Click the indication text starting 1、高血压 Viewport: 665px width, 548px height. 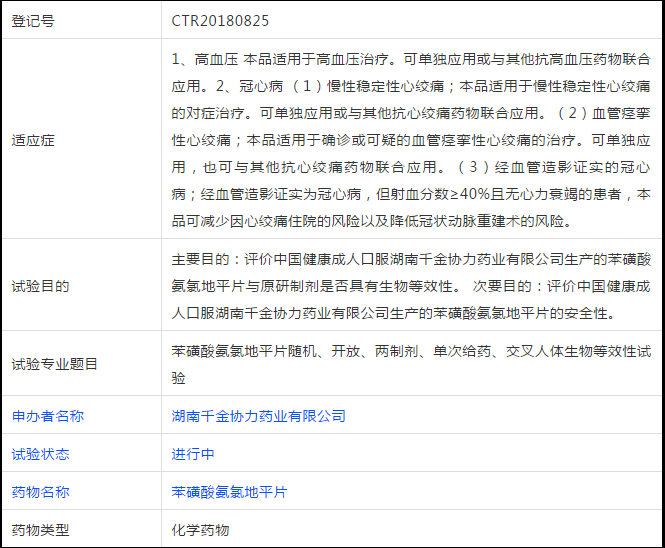[411, 140]
